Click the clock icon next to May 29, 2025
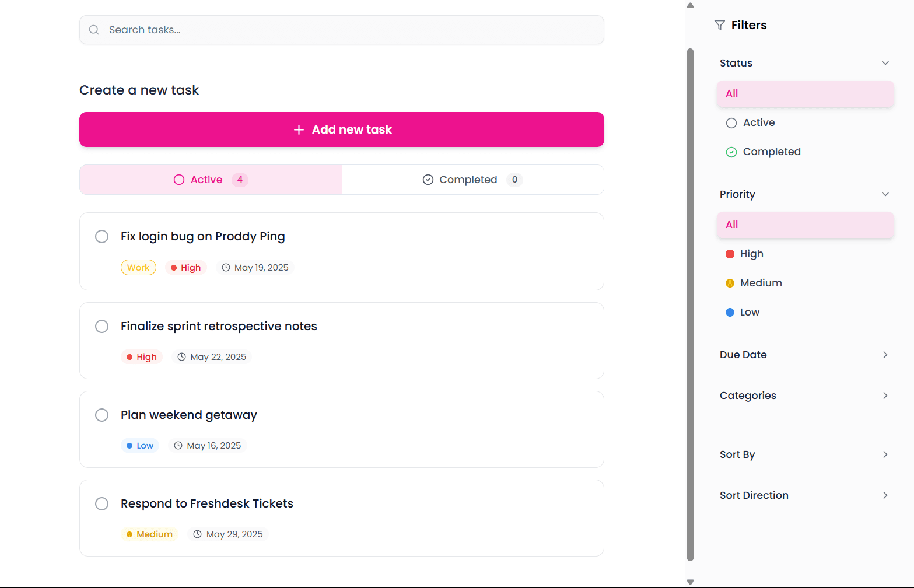Screen dimensions: 914x588 pos(197,534)
